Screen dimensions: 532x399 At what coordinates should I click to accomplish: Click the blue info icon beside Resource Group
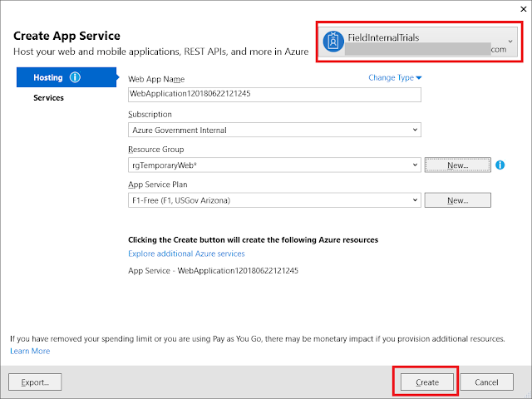[500, 165]
